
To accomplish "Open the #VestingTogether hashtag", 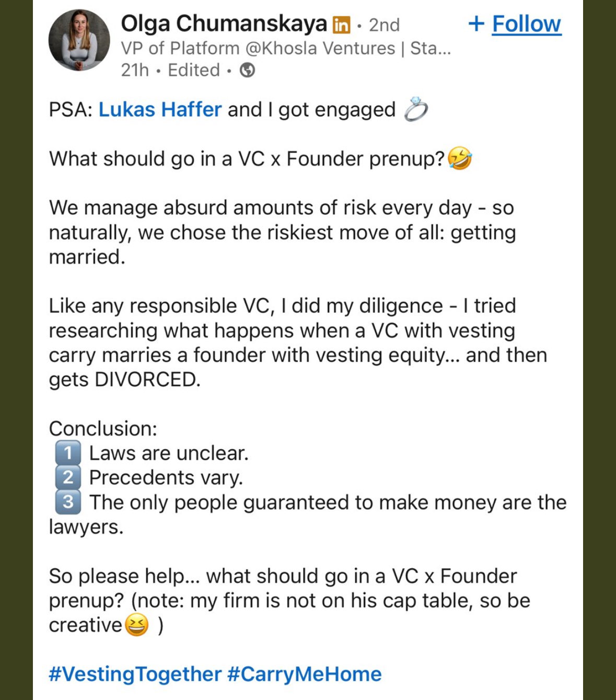I will tap(135, 674).
